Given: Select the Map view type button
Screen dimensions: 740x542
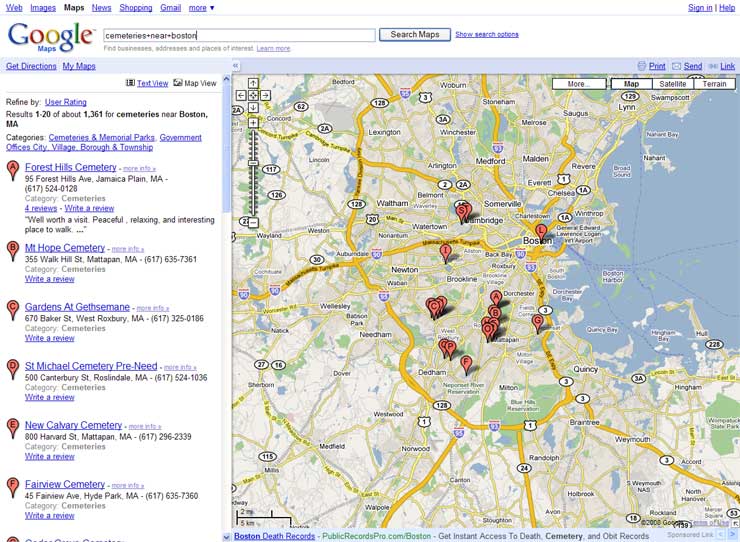Looking at the screenshot, I should tap(631, 84).
